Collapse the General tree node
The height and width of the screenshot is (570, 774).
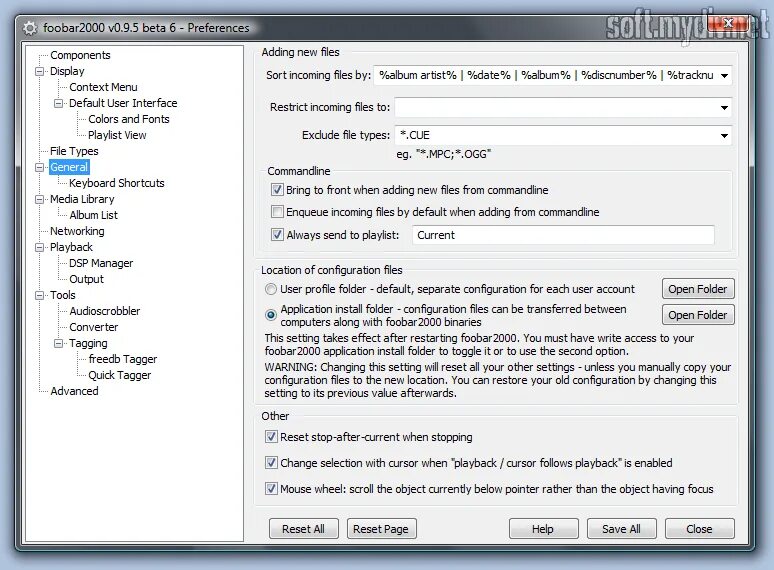click(x=39, y=167)
